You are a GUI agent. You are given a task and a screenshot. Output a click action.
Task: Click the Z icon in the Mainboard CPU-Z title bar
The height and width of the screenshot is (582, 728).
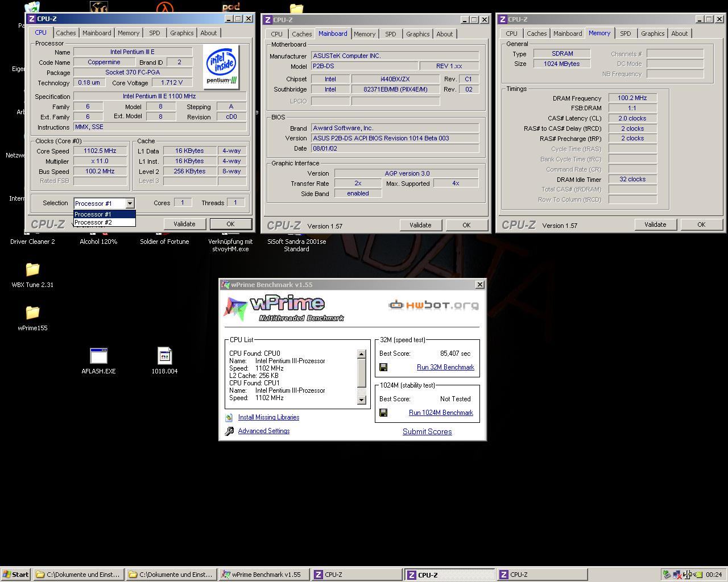267,20
